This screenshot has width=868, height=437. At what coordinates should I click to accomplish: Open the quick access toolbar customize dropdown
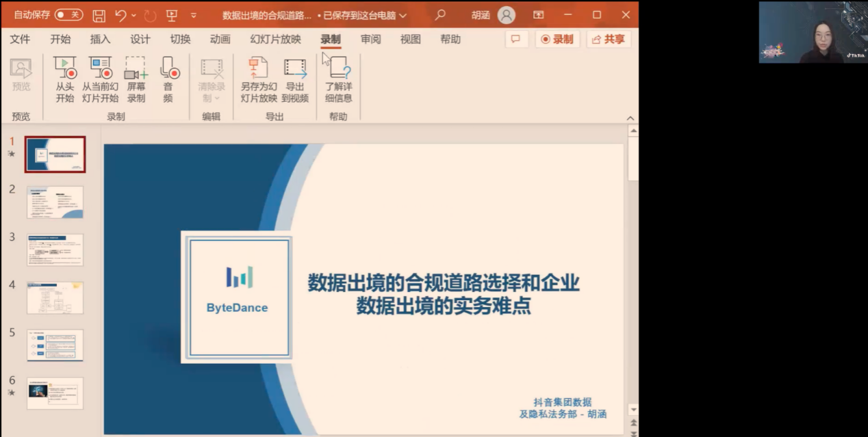[x=193, y=15]
